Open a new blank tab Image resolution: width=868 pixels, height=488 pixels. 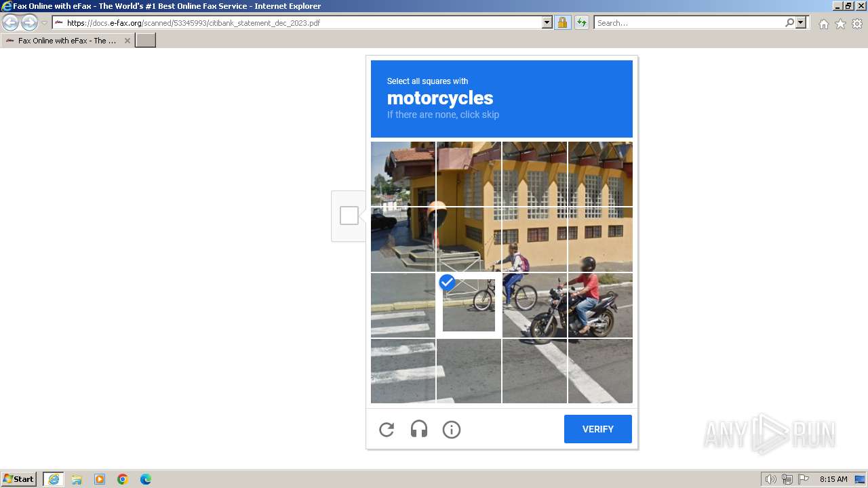tap(146, 41)
